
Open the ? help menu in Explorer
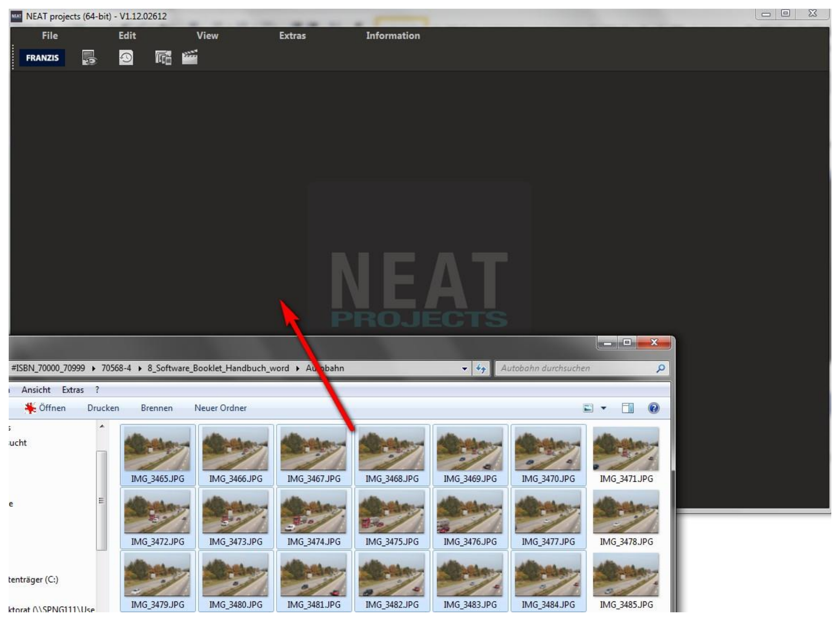coord(97,390)
